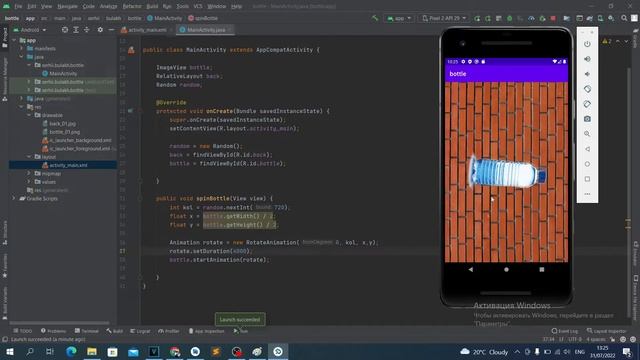Expand the manifests folder
The height and width of the screenshot is (360, 640).
point(22,49)
